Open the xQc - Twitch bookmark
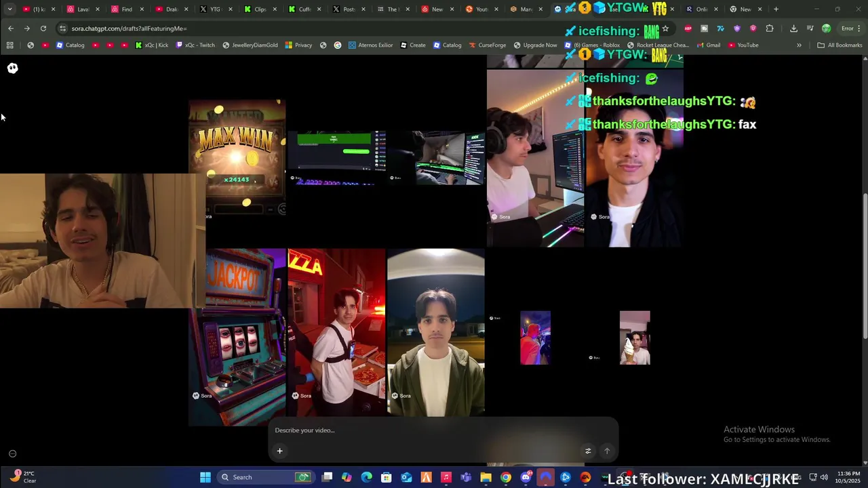The width and height of the screenshot is (868, 488). [195, 45]
